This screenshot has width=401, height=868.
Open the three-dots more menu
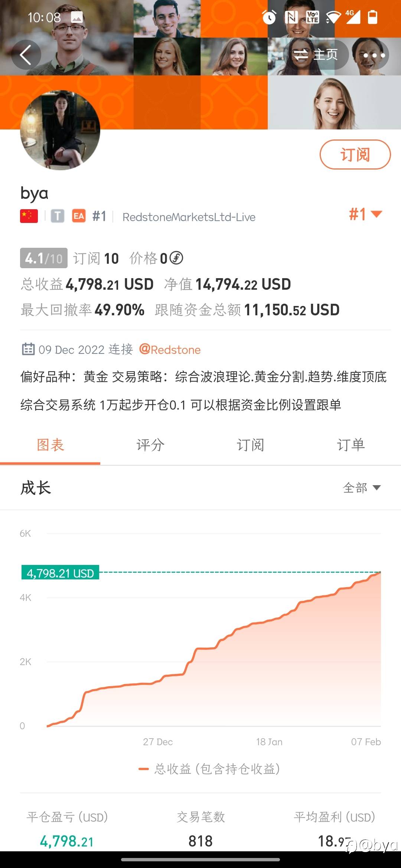coord(374,55)
